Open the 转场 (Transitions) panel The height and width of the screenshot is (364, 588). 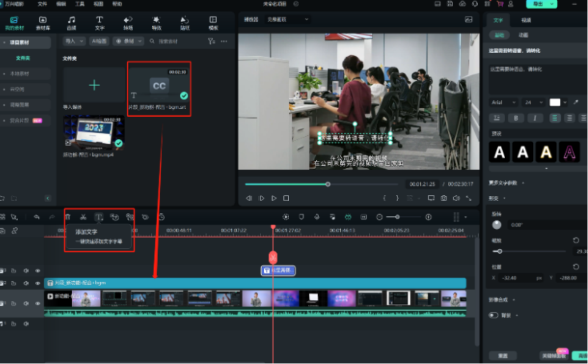click(x=128, y=23)
